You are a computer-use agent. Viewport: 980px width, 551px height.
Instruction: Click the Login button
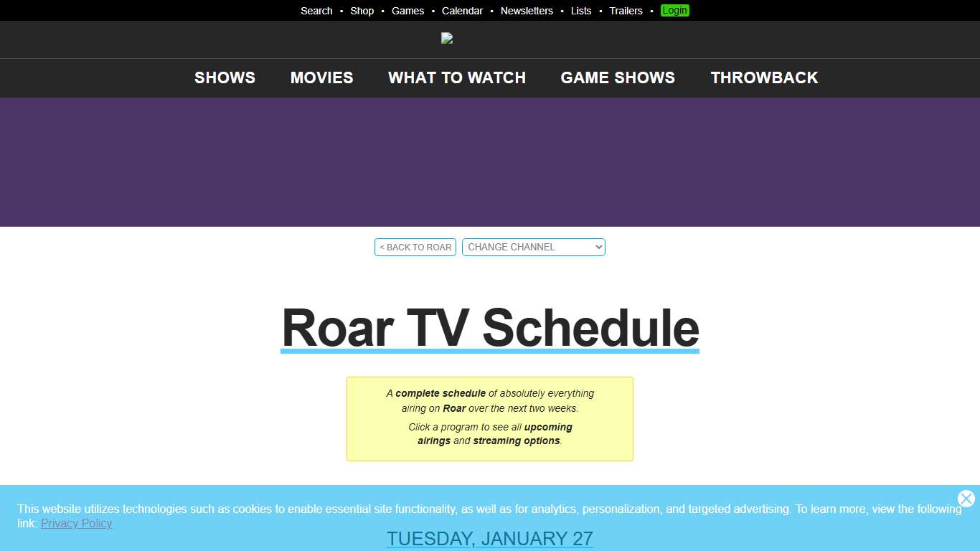[674, 11]
